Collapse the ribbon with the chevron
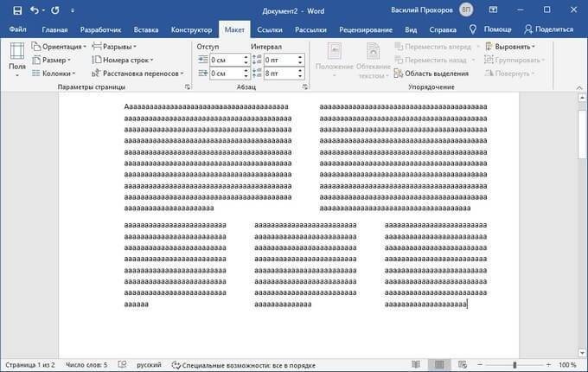588x372 pixels. click(x=579, y=87)
